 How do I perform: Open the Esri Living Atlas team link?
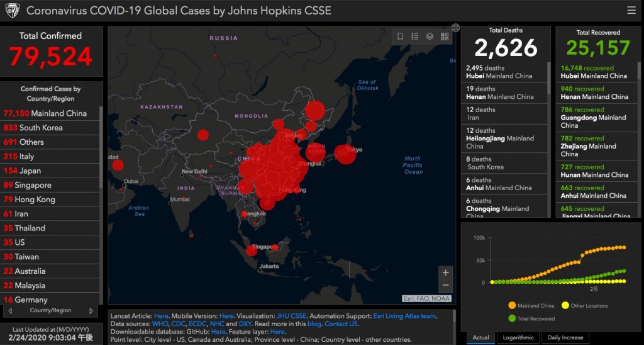click(404, 316)
